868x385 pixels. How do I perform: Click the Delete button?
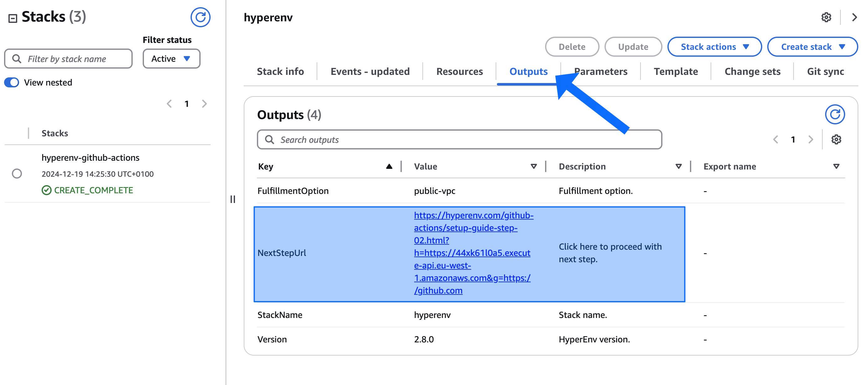click(572, 47)
